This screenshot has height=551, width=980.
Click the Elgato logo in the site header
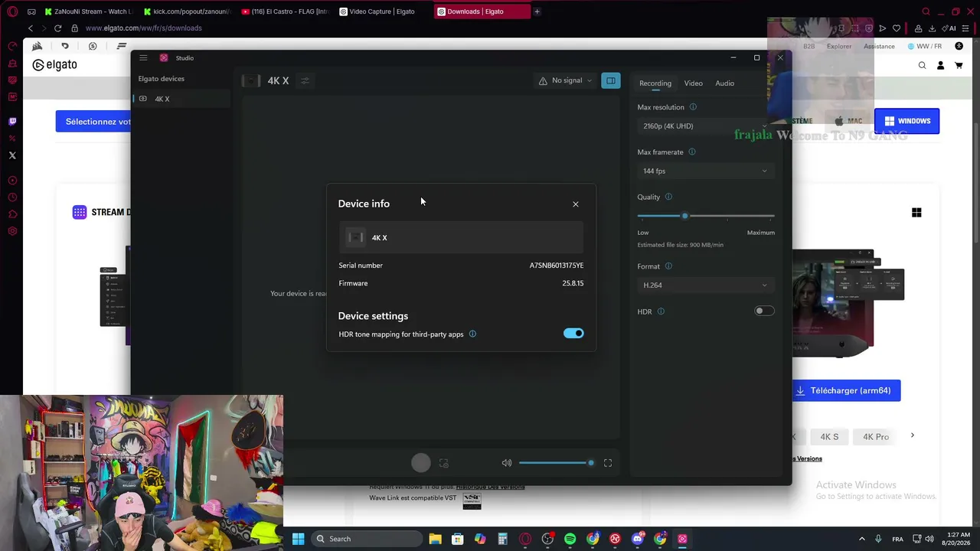pos(54,65)
